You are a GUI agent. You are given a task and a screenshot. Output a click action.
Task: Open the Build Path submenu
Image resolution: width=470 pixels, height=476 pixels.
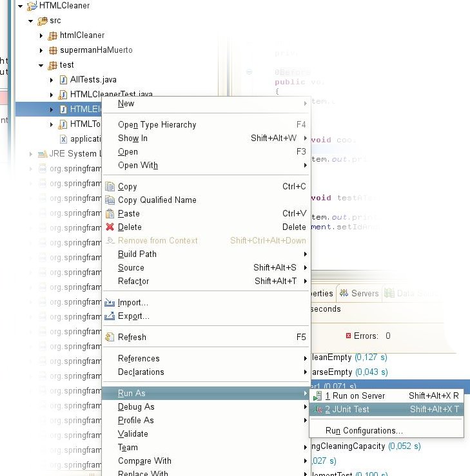(137, 254)
